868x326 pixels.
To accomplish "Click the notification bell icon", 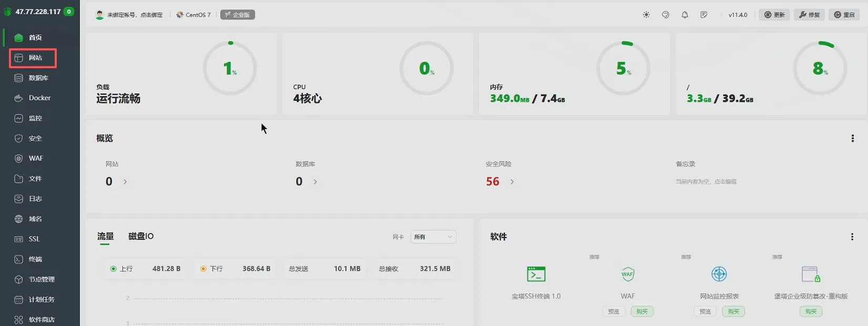I will 685,15.
